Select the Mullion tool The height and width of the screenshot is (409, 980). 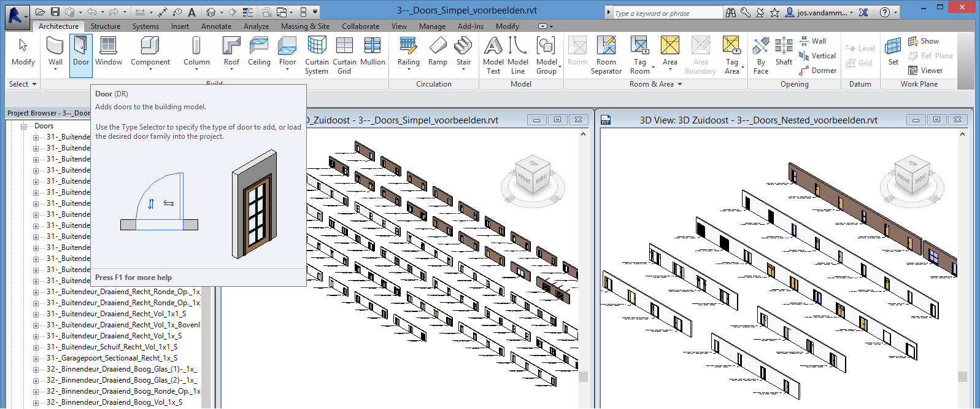[372, 51]
